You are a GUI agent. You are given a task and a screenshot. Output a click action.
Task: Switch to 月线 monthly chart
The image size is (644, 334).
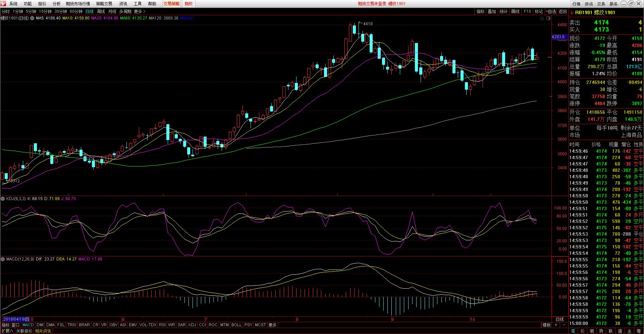click(x=112, y=11)
